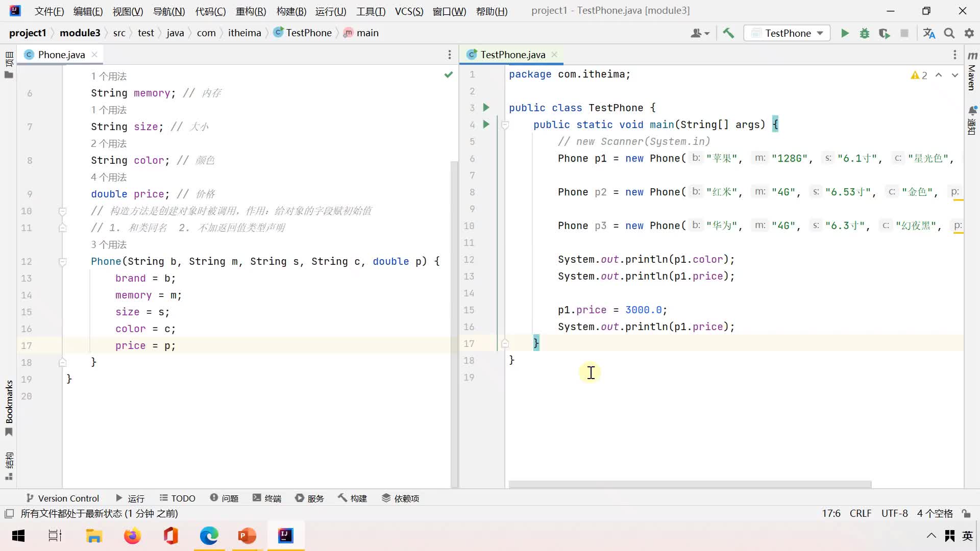Open the 服务 services tool window
The image size is (980, 551).
point(310,498)
